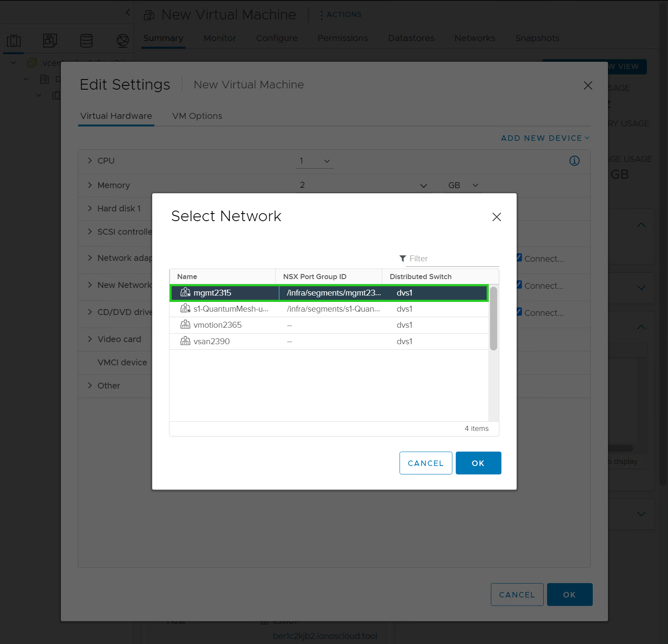Viewport: 668px width, 644px height.
Task: Expand the Video card row
Action: pos(90,339)
